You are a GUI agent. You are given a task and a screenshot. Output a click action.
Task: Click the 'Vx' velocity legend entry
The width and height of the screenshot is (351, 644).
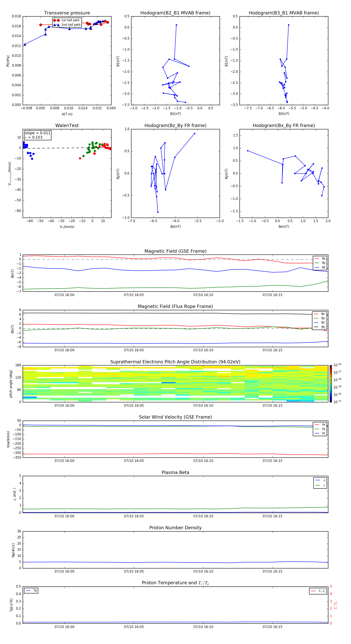coord(320,424)
